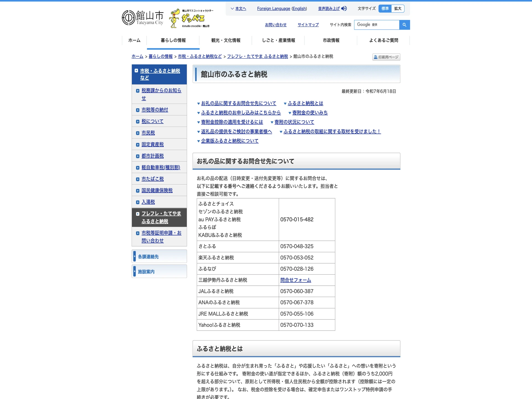This screenshot has height=399, width=532.
Task: Open the 問合せフォーム link for 三越伊勢丹
Action: coord(295,280)
